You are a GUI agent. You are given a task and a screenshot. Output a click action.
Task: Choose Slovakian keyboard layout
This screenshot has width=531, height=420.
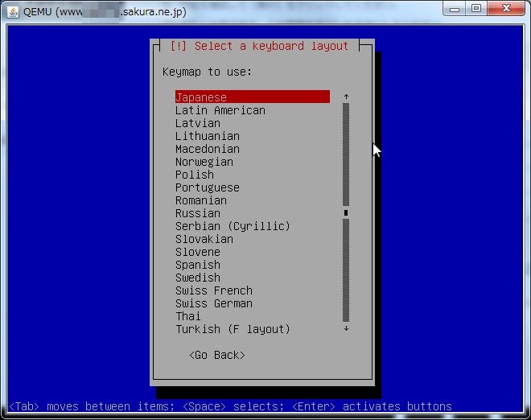[204, 239]
